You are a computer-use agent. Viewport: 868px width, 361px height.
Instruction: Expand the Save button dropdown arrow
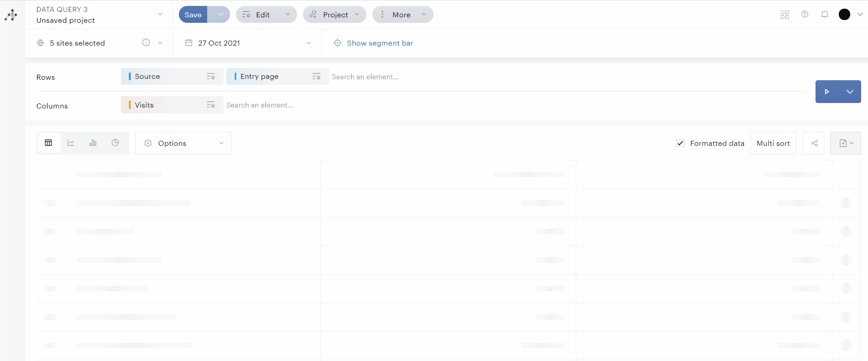click(220, 15)
